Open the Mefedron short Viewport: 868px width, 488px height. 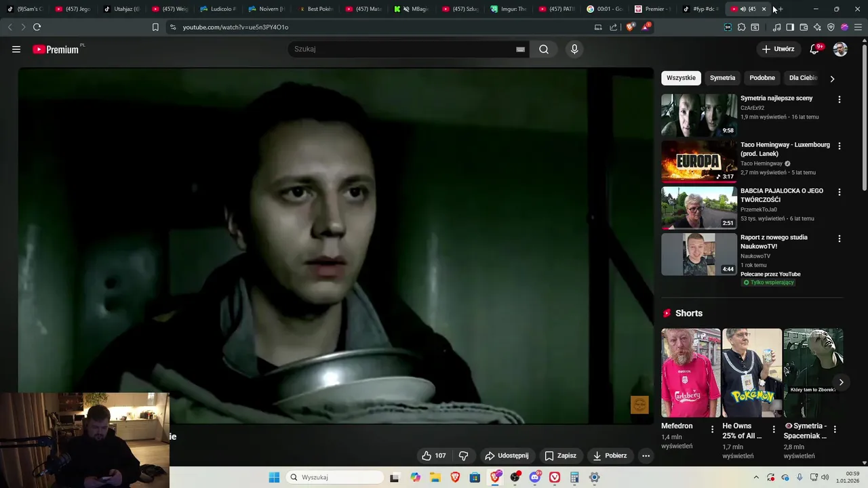(691, 373)
